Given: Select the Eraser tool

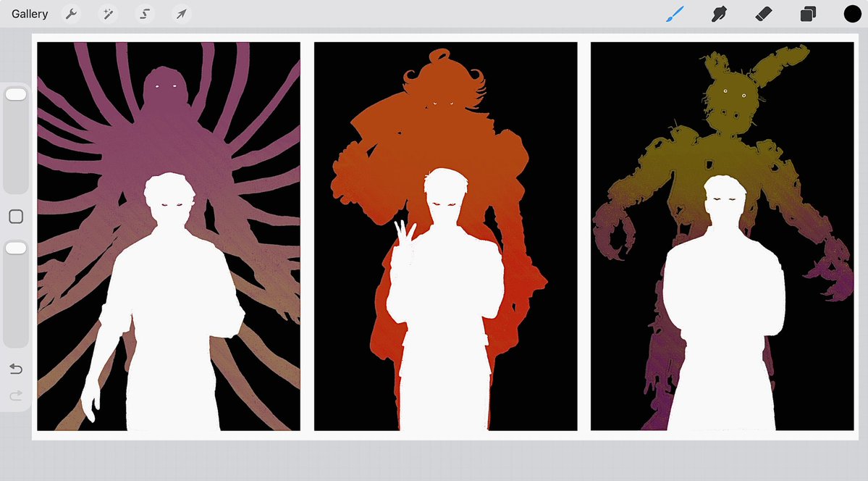Looking at the screenshot, I should (763, 14).
